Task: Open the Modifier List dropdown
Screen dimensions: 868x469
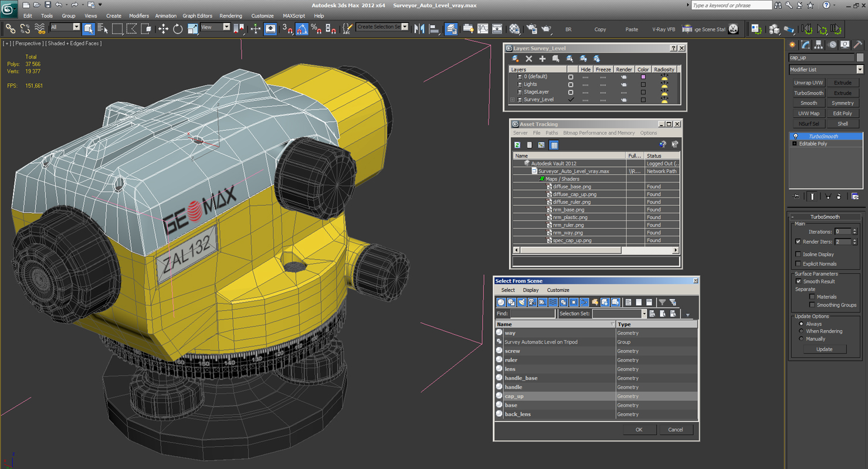Action: coord(826,69)
